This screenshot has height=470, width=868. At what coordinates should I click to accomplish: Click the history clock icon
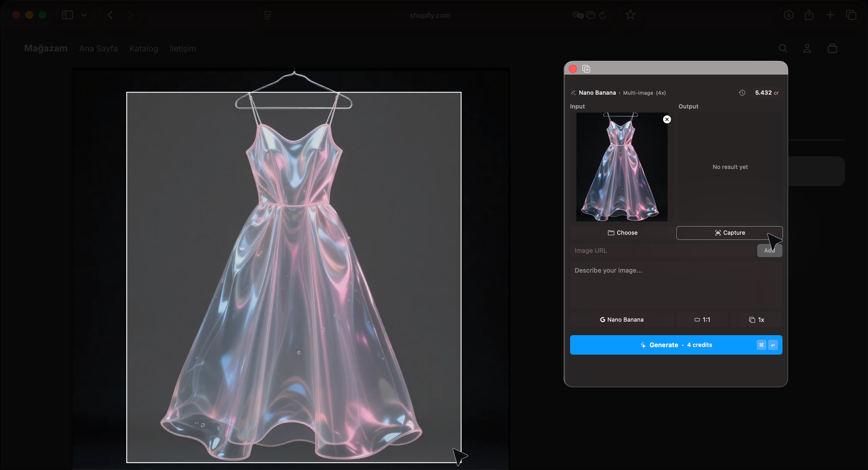742,93
